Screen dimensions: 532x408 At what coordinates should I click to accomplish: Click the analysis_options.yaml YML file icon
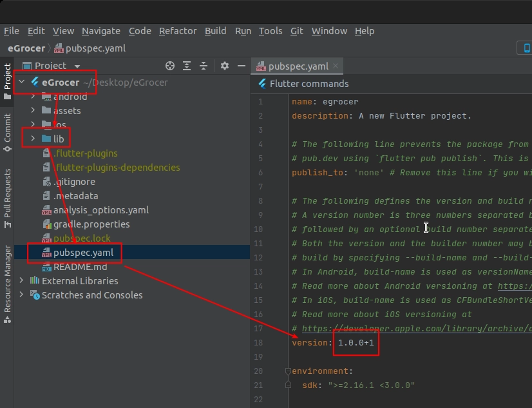coord(46,210)
